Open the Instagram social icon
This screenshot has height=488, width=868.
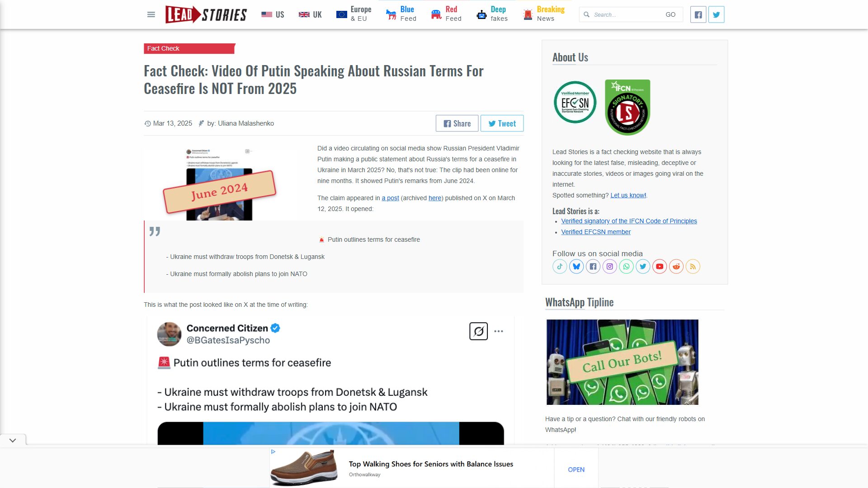[610, 267]
